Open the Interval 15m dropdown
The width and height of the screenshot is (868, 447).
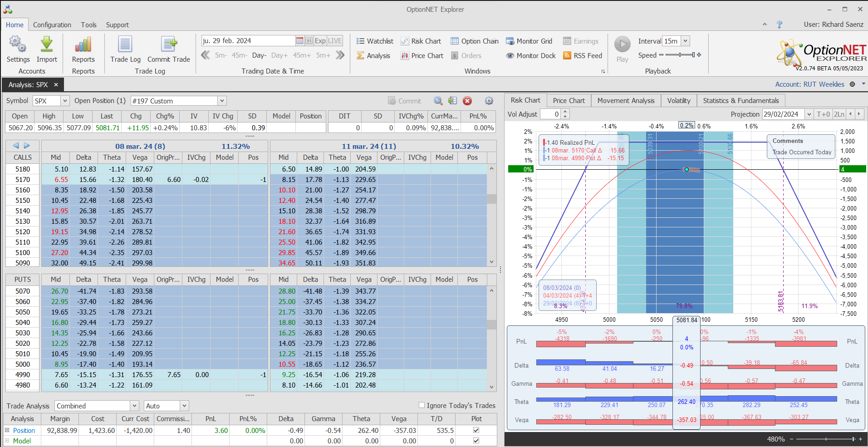(x=685, y=41)
